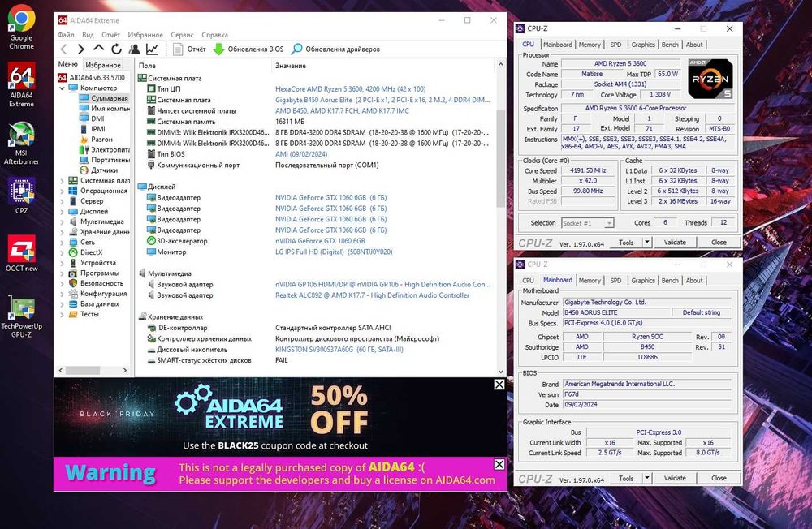Expand Сервер tree node arrow
Screen dimensions: 812x529
click(x=63, y=201)
